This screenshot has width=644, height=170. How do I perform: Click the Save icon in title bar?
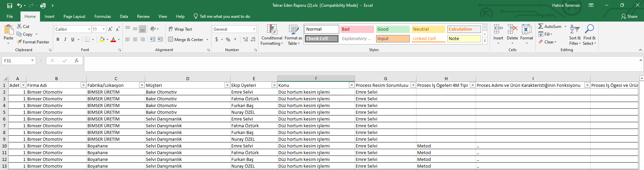click(10, 5)
